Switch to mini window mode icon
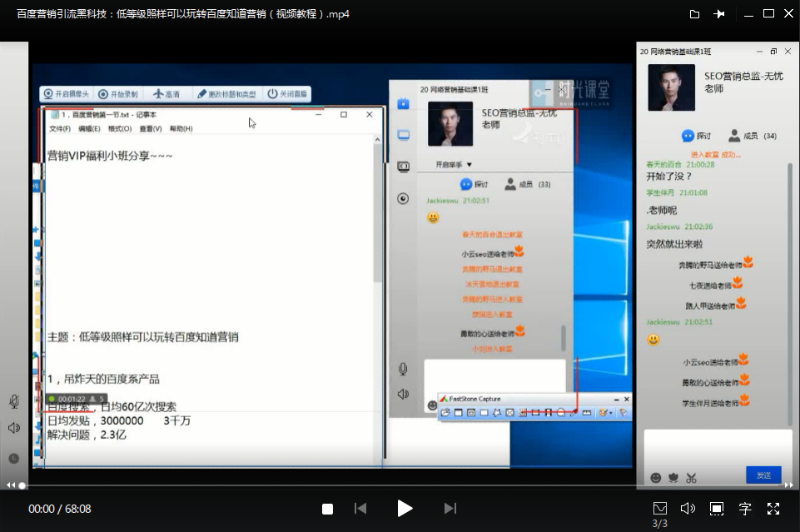Screen dimensions: 800x532 (716, 508)
